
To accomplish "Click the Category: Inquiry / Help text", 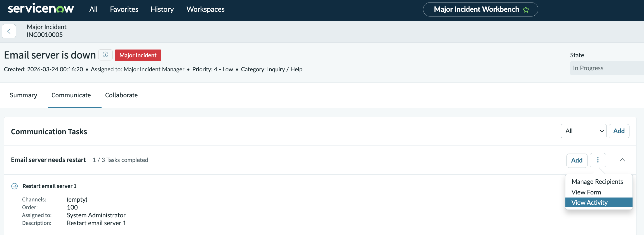I will [272, 69].
